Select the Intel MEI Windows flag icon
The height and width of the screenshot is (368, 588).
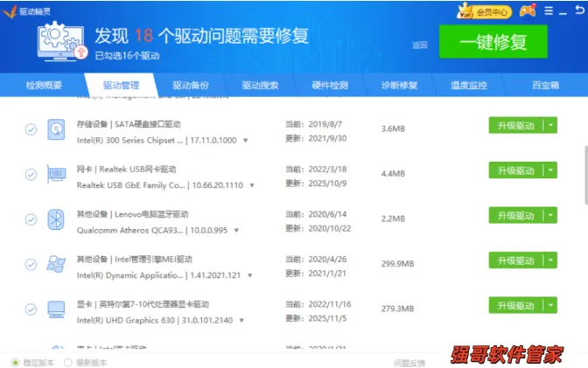56,264
